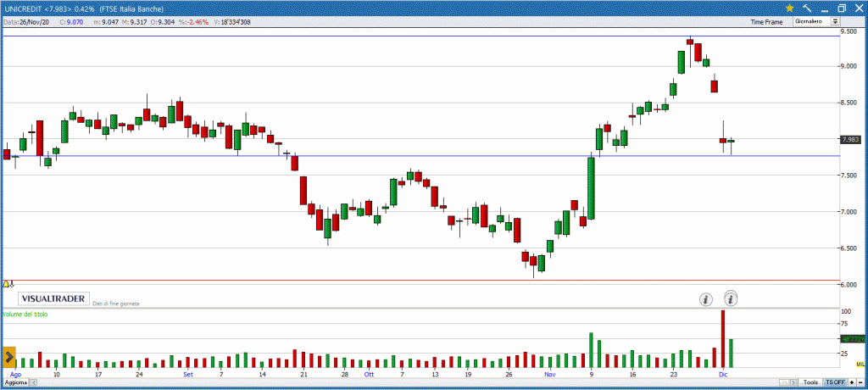Open the Tools button

(811, 383)
